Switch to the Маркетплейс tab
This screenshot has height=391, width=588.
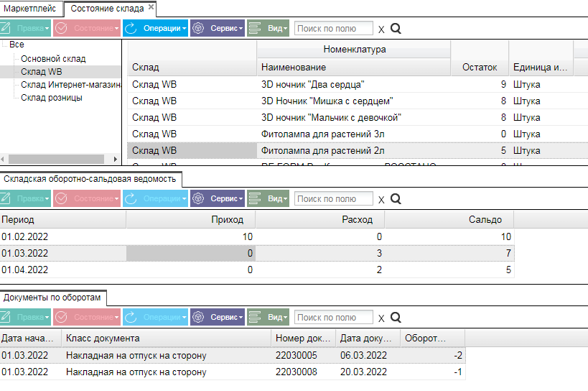tap(30, 8)
